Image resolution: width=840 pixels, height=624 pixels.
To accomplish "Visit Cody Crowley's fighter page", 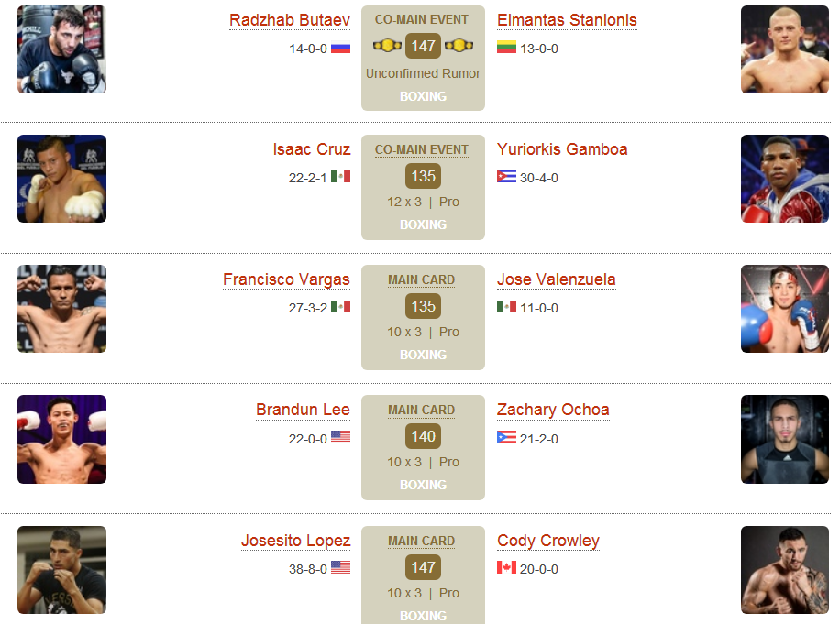I will (x=548, y=541).
